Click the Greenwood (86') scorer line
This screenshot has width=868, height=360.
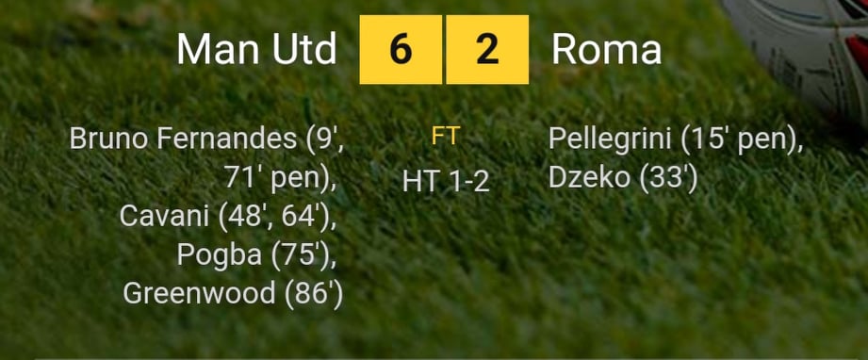point(233,293)
